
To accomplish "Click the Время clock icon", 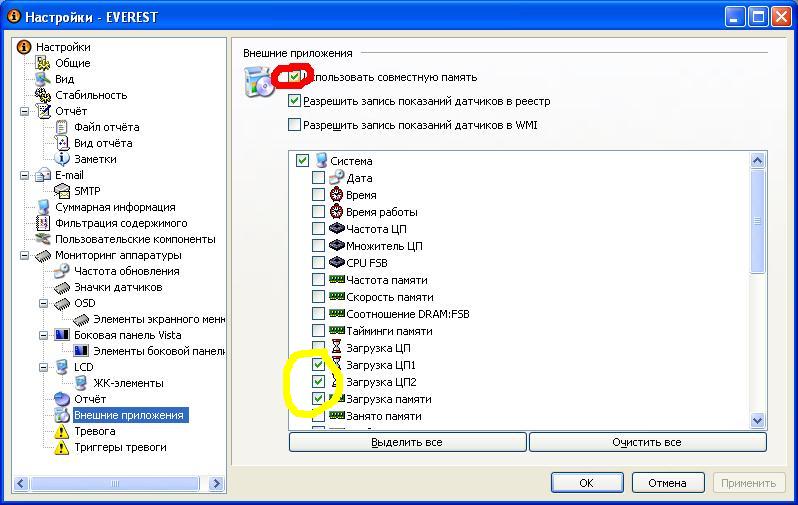I will click(336, 194).
